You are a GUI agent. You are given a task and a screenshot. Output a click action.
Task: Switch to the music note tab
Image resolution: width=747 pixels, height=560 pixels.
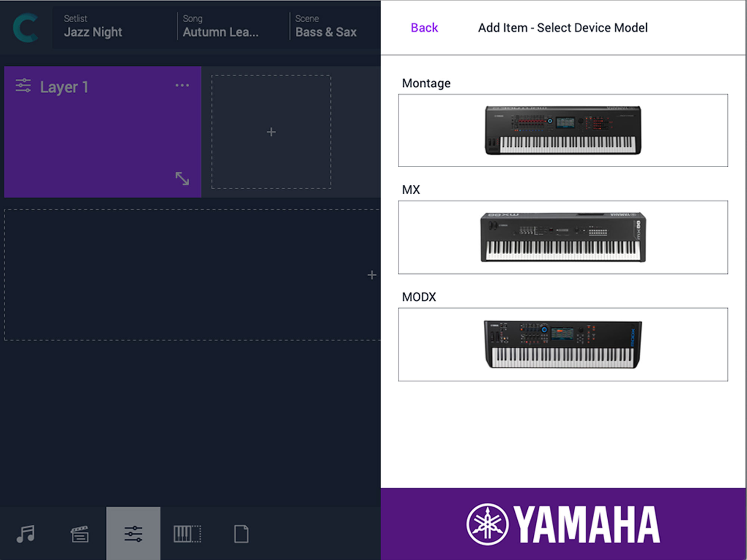pyautogui.click(x=26, y=534)
